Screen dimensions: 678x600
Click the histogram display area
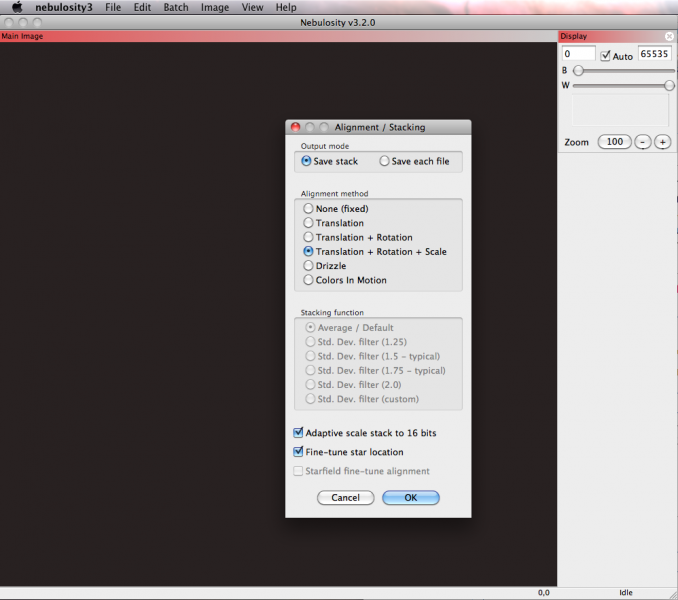click(x=620, y=110)
